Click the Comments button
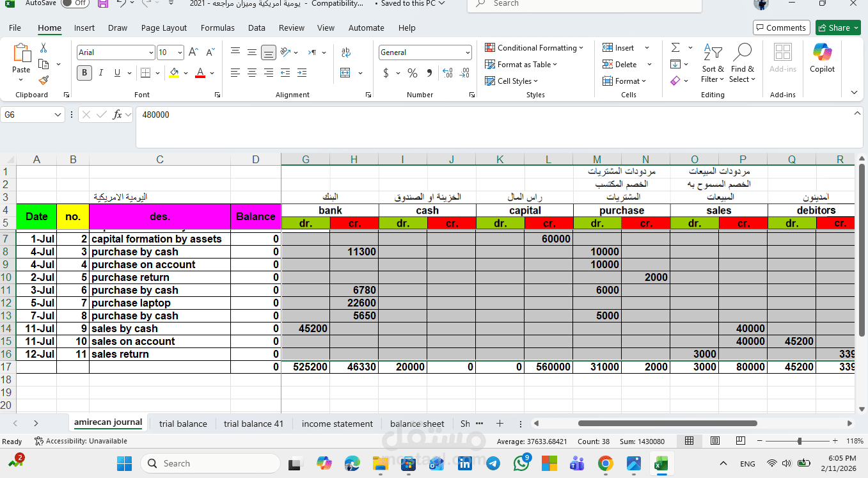The width and height of the screenshot is (868, 478). 782,28
